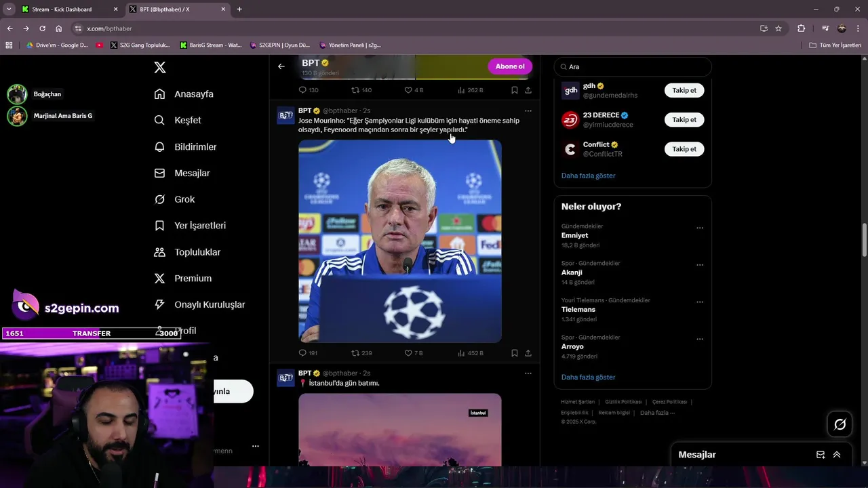Go back with the profile header arrow
Image resolution: width=868 pixels, height=488 pixels.
tap(281, 66)
